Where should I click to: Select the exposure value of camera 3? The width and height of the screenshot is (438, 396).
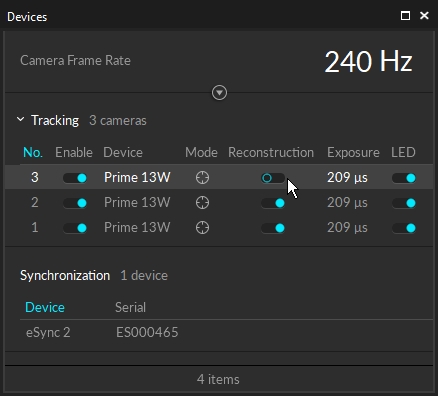(347, 177)
